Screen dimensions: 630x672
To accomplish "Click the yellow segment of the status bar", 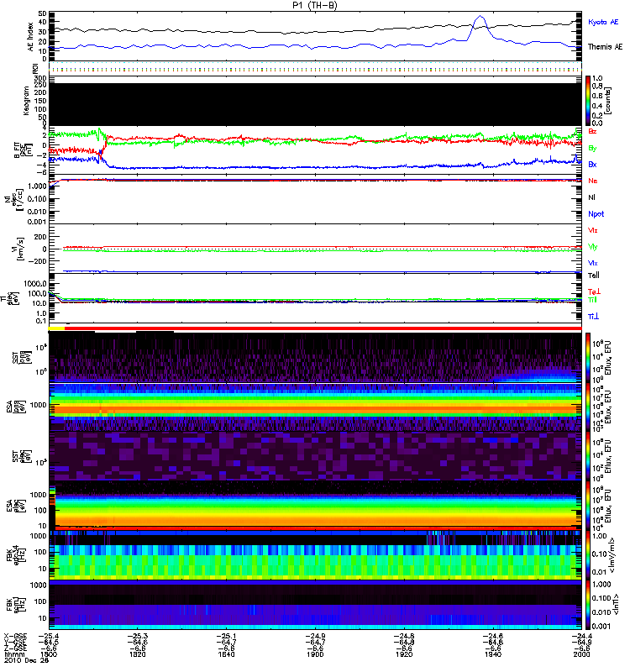I will coord(56,328).
